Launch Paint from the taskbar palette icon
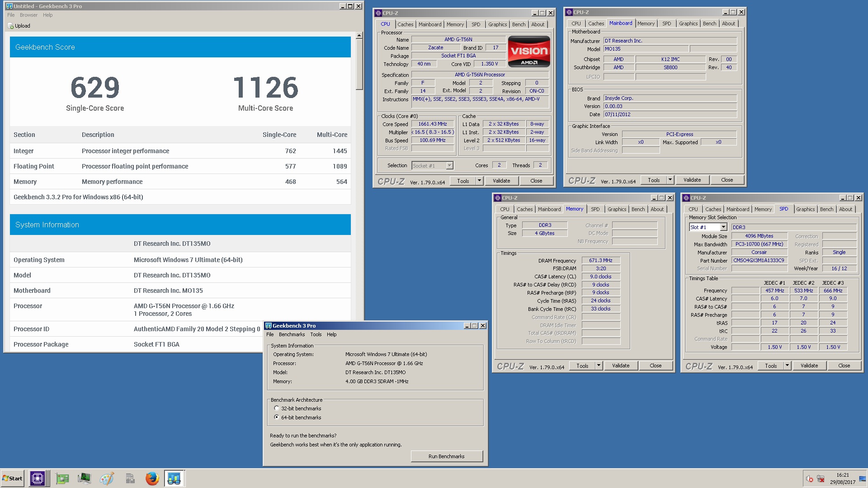 click(x=107, y=479)
